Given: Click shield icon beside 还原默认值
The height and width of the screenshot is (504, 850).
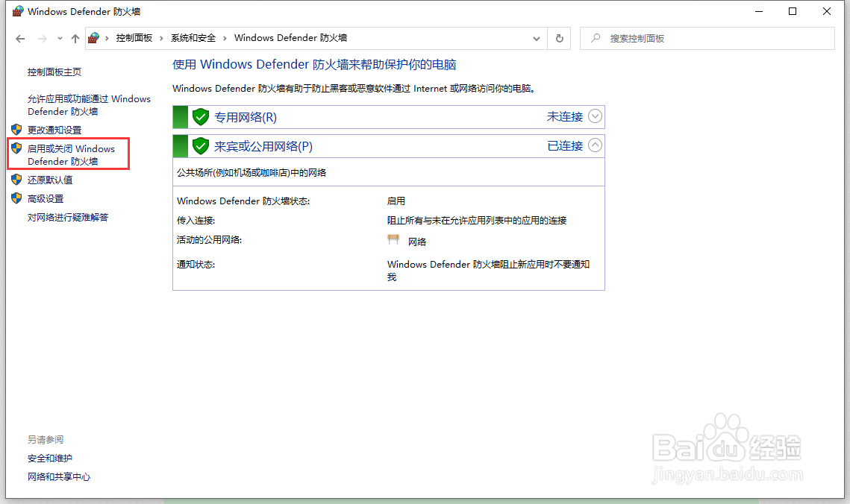Looking at the screenshot, I should [x=16, y=179].
